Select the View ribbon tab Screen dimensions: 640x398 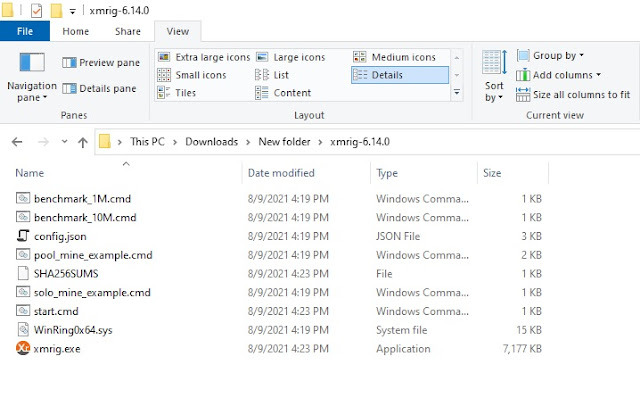178,31
